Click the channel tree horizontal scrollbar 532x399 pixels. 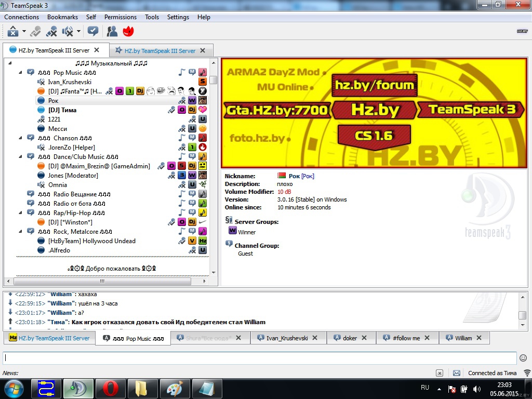click(x=102, y=281)
